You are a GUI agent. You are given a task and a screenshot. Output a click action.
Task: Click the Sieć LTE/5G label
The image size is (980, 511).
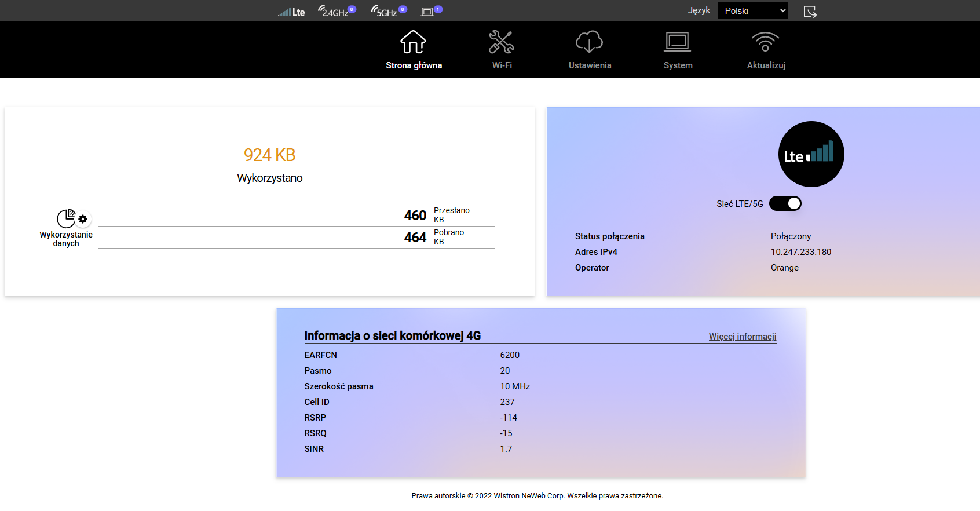click(740, 204)
